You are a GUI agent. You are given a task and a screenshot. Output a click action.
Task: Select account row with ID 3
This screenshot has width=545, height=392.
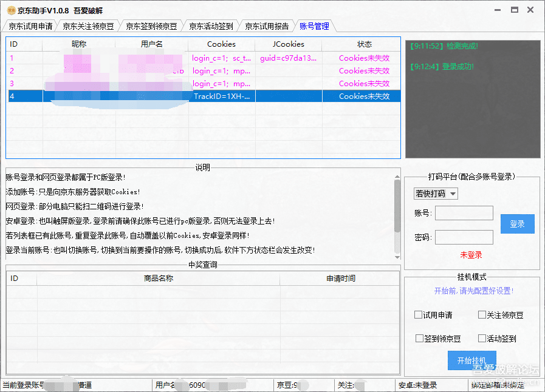(204, 84)
